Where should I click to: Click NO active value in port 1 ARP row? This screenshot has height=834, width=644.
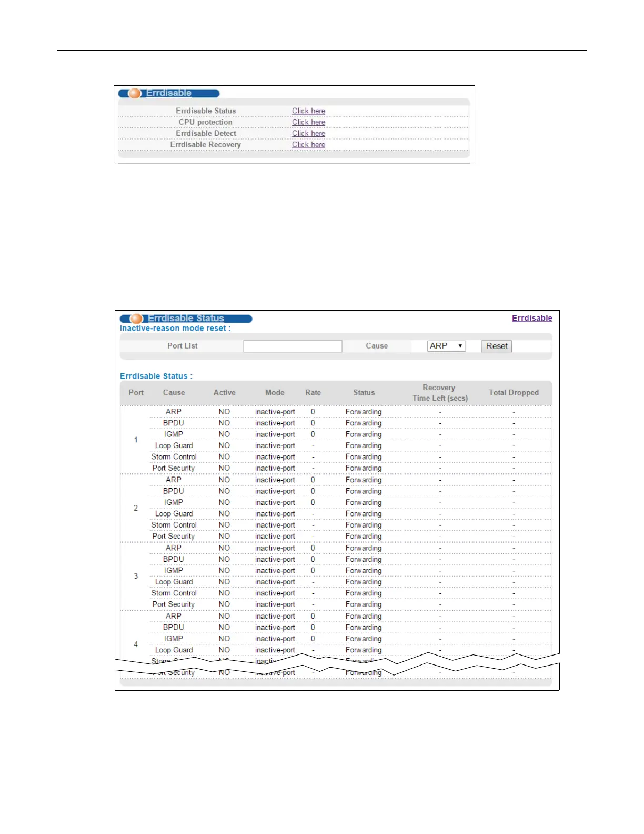point(225,412)
